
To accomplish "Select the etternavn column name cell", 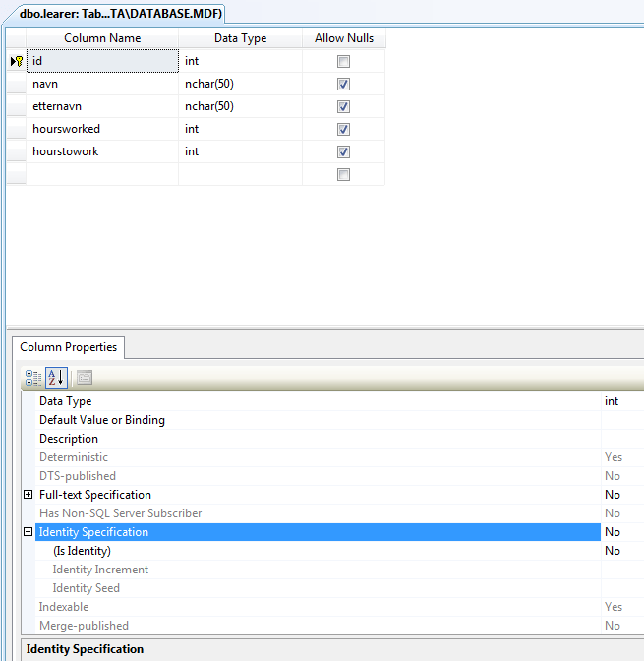I will (x=102, y=106).
